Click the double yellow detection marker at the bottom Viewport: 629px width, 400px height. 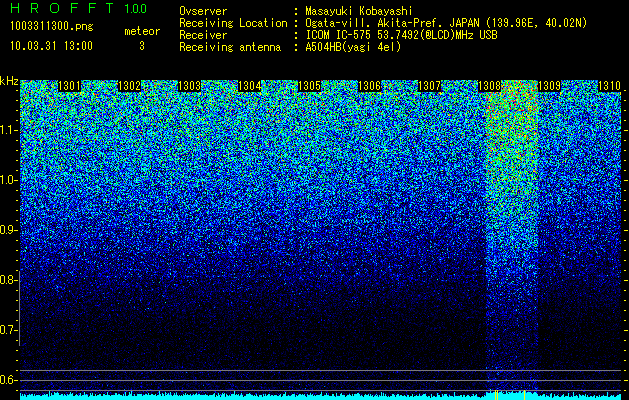[496, 395]
